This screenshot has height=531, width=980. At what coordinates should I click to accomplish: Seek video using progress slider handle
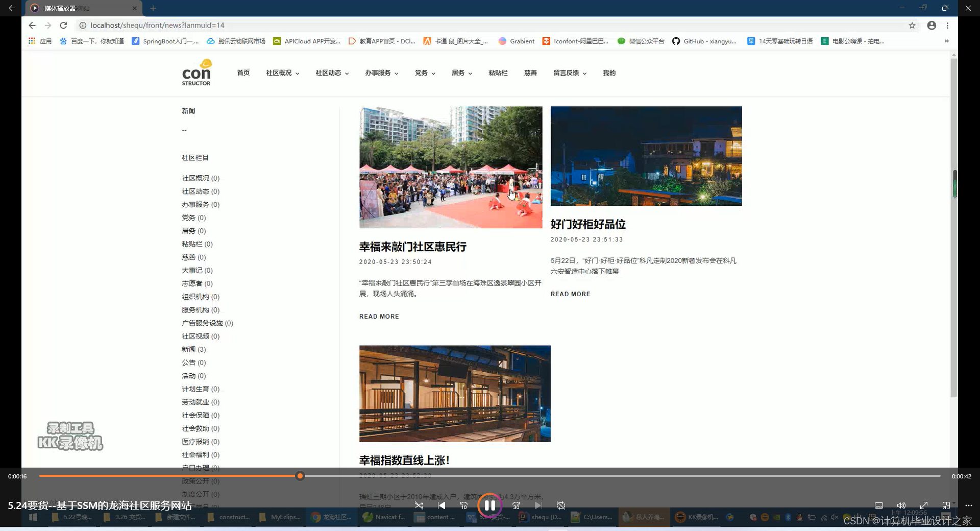point(300,476)
